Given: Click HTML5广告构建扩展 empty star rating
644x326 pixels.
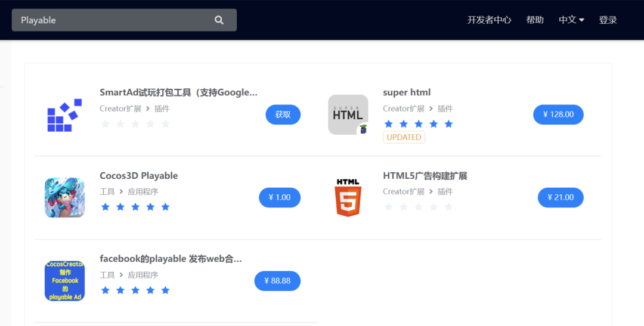Looking at the screenshot, I should tap(419, 207).
